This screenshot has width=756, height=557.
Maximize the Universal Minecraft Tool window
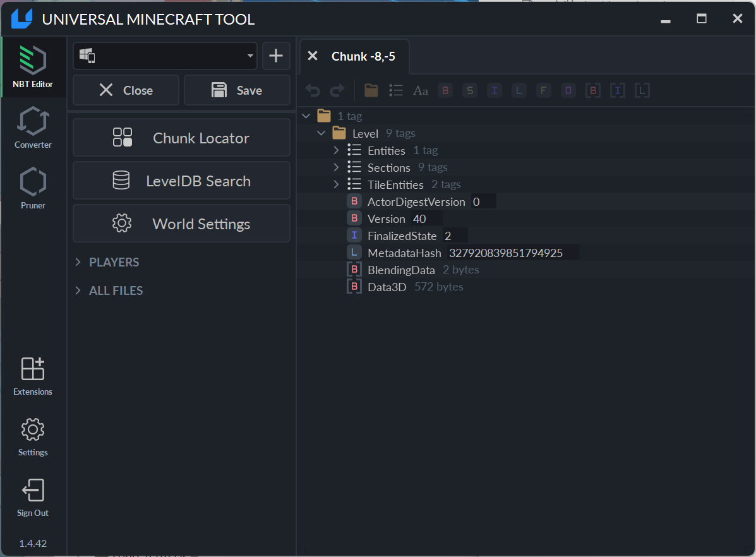click(x=702, y=19)
